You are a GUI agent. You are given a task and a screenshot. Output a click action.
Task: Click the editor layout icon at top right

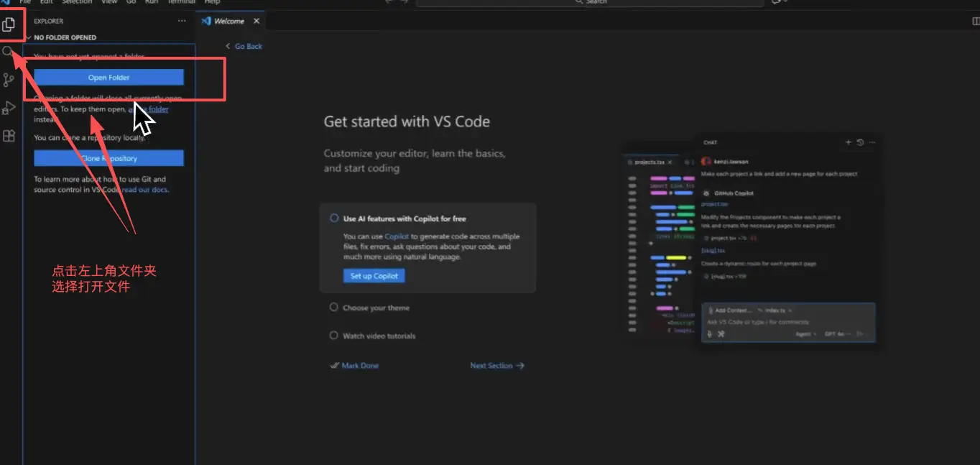[976, 22]
